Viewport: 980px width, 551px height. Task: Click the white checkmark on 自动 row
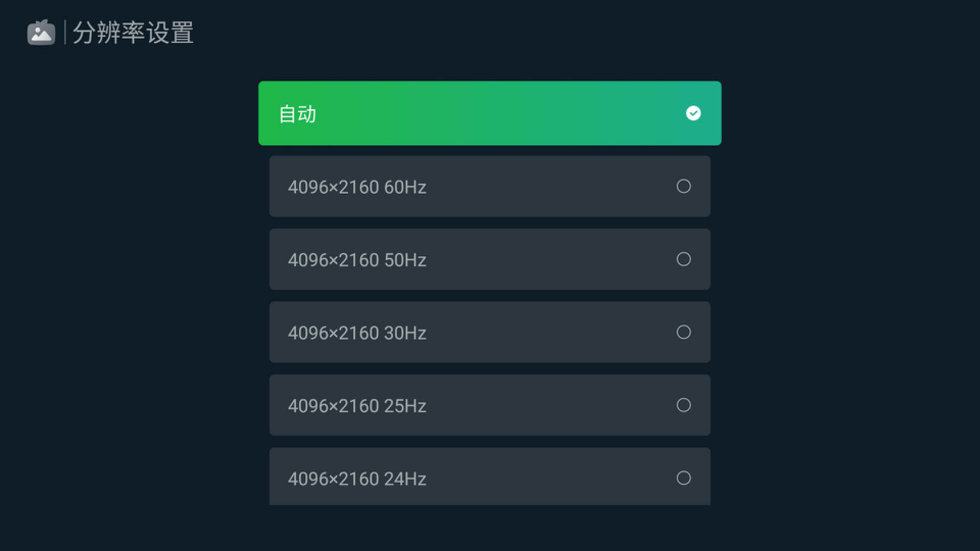click(x=693, y=113)
